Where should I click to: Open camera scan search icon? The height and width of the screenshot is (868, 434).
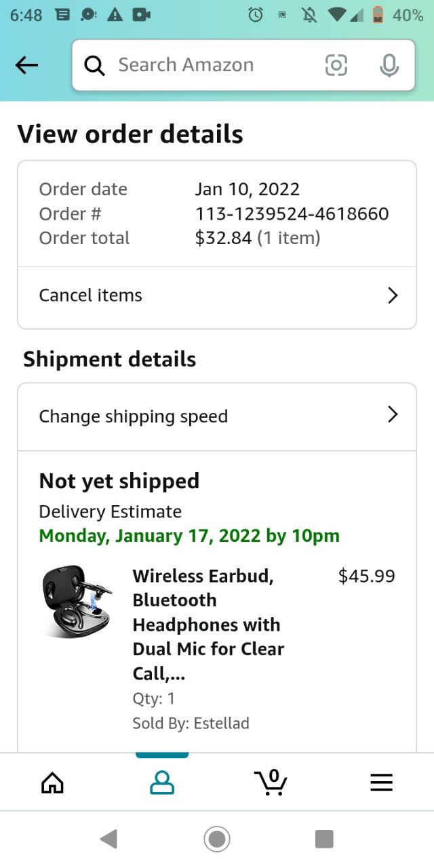336,65
